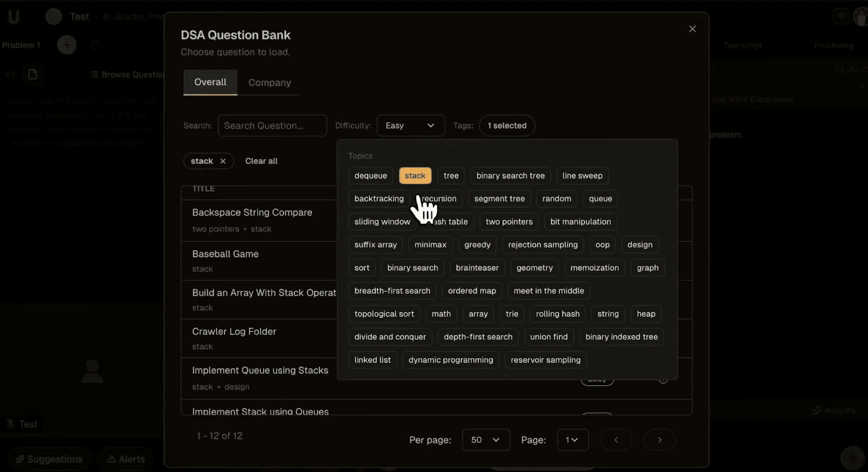
Task: Focus the Search Question input field
Action: (x=272, y=125)
